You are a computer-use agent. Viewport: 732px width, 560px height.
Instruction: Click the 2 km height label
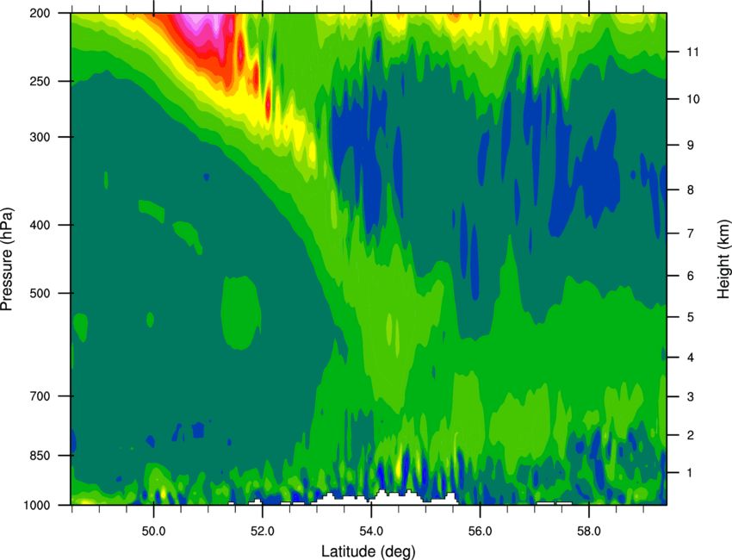tap(690, 435)
